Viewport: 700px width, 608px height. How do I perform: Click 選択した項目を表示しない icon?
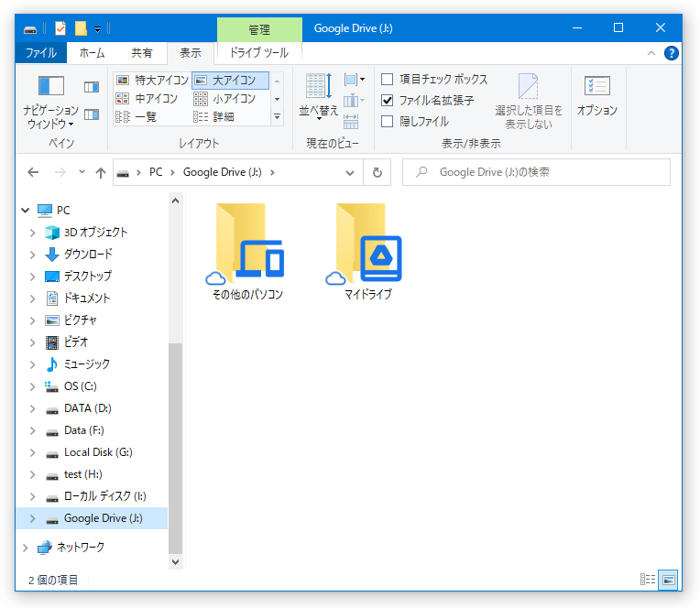[529, 102]
